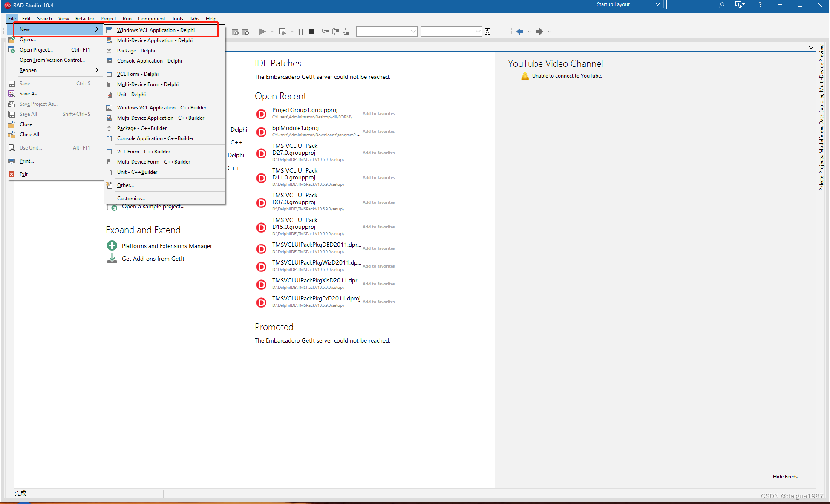Click the Run play toolbar icon
830x504 pixels.
(x=262, y=32)
